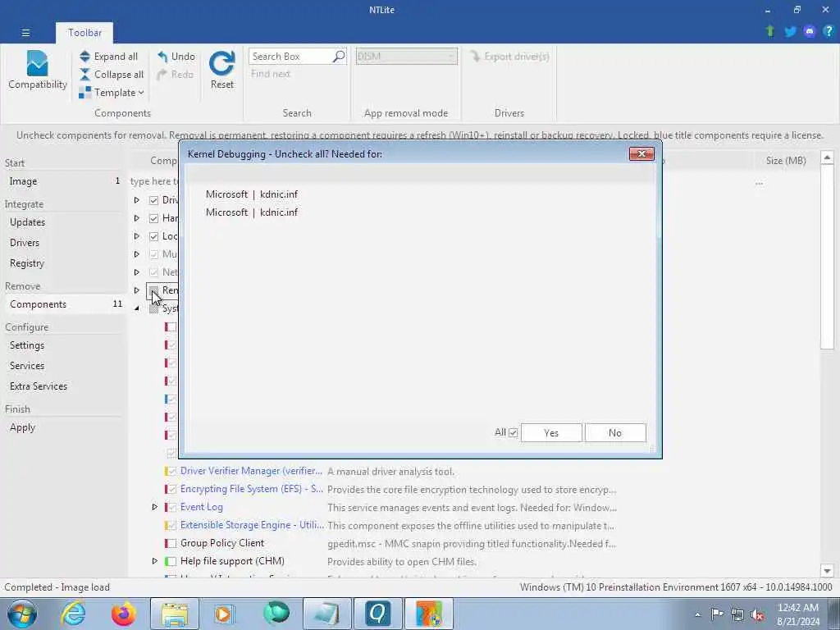Viewport: 840px width, 630px height.
Task: Select Settings in sidebar
Action: (27, 345)
